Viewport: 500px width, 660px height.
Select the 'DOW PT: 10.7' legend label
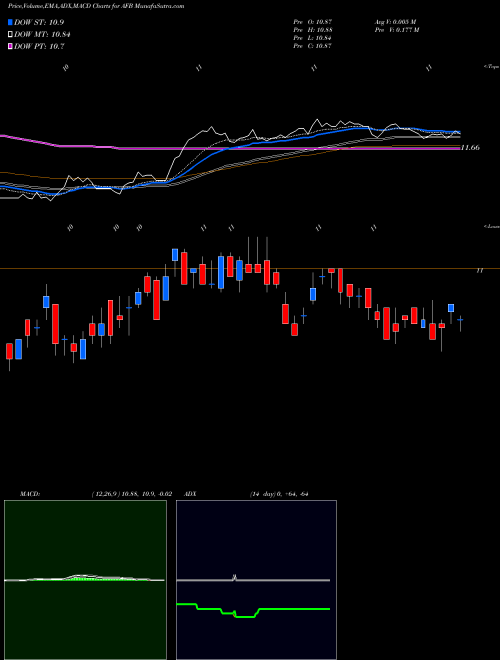click(39, 46)
